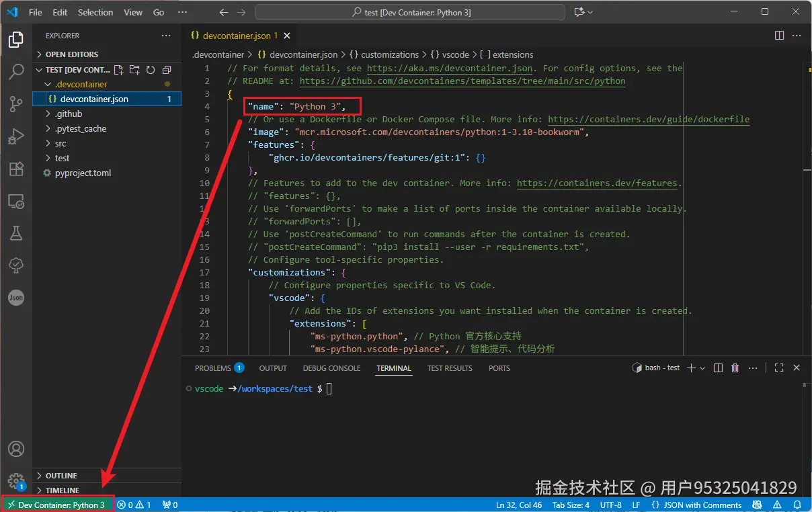Open terminal launch profile dropdown arrow
Viewport: 812px width, 512px height.
(702, 368)
